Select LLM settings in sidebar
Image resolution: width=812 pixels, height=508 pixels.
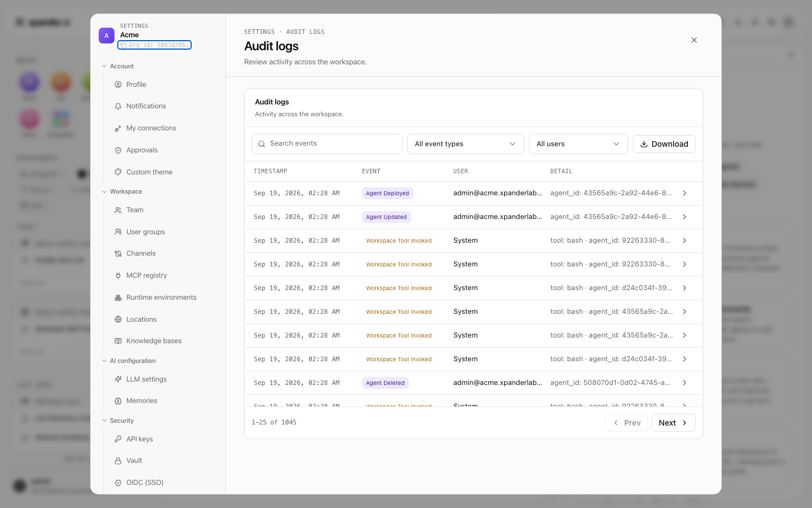tap(164, 379)
